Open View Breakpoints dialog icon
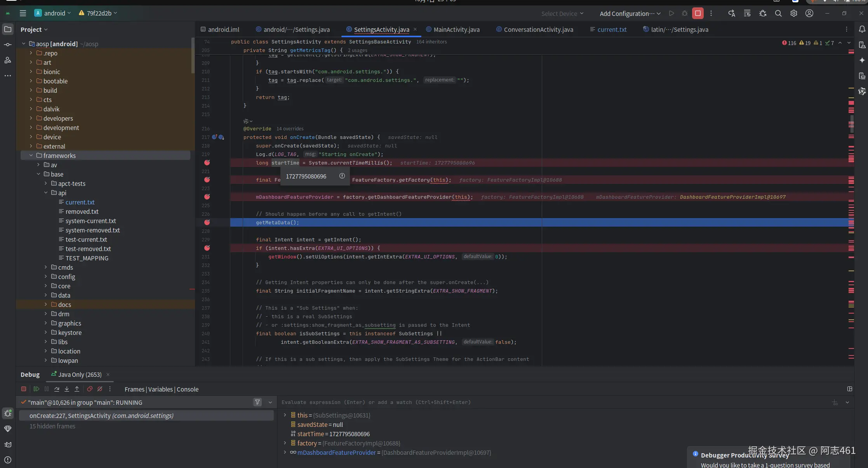Viewport: 868px width, 468px height. click(90, 389)
